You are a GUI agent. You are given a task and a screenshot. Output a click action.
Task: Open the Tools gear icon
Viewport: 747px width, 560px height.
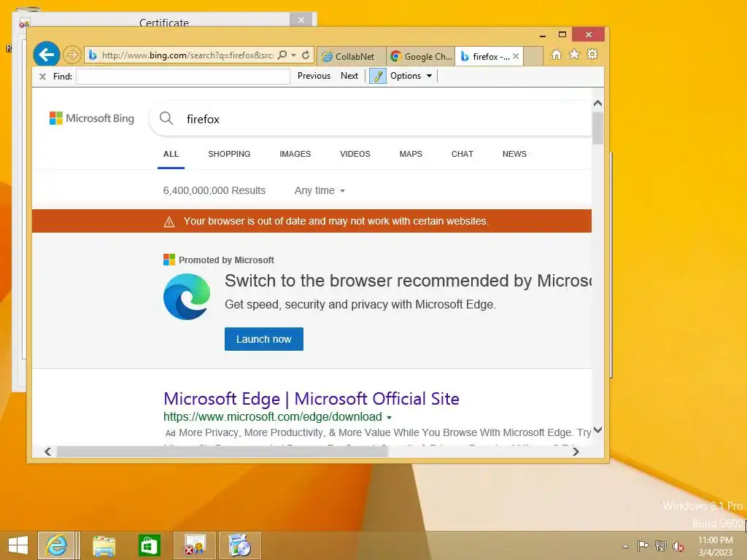592,54
